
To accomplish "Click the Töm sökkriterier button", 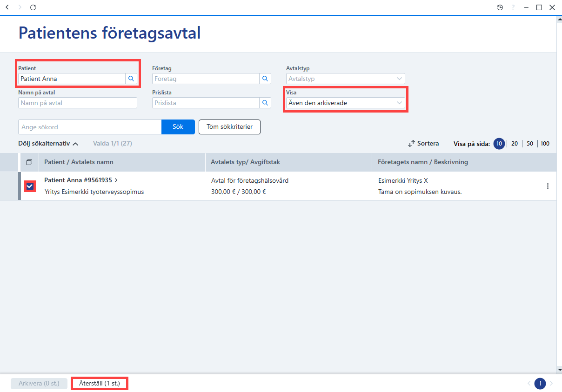I will 229,127.
